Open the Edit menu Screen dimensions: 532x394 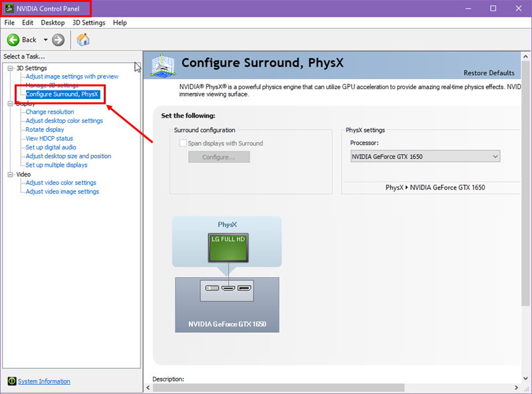(27, 23)
